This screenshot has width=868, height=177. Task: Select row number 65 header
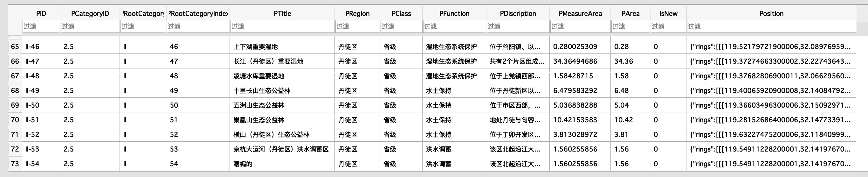15,46
